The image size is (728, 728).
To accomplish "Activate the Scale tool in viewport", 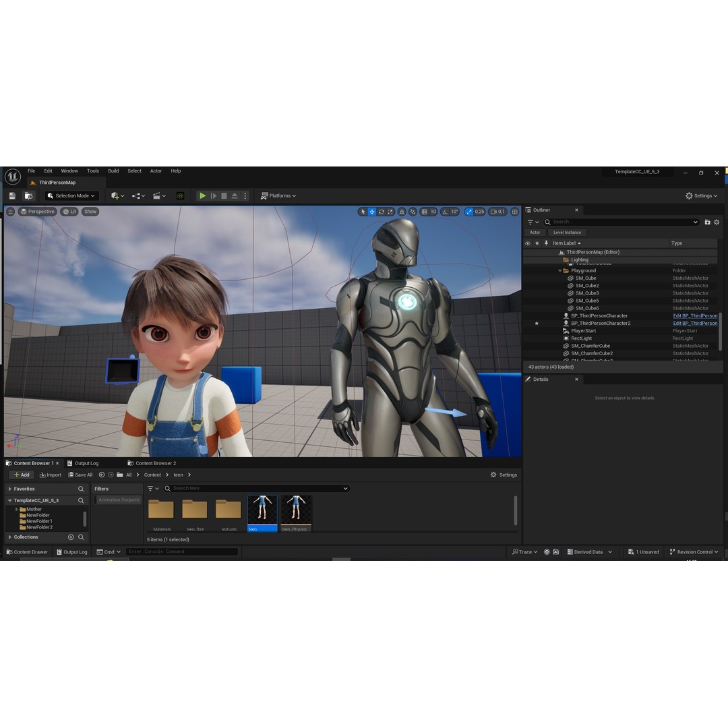I will click(x=390, y=212).
